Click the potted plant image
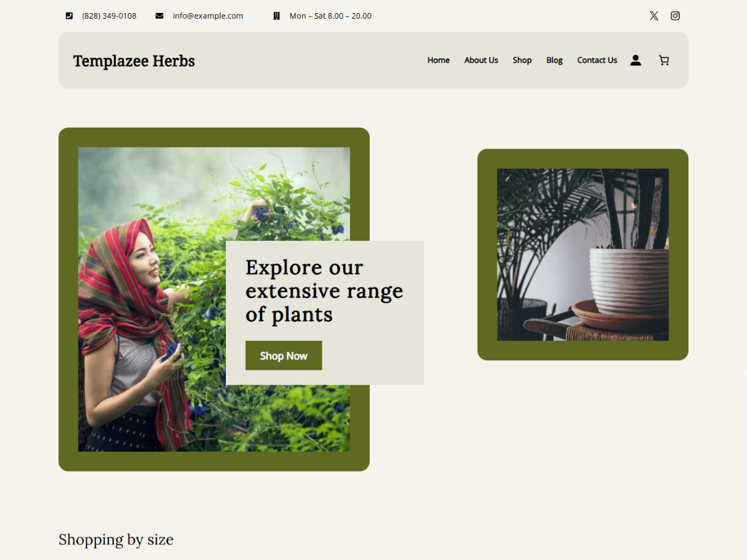Screen dimensions: 747x560 point(583,254)
